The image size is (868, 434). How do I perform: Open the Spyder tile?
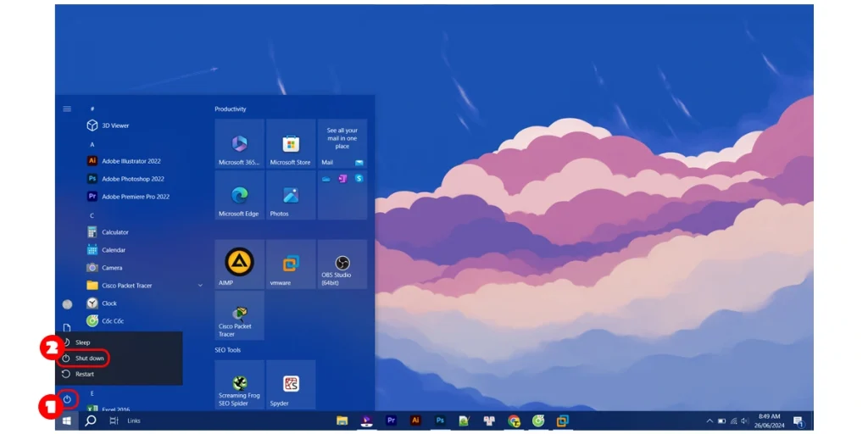tap(291, 385)
